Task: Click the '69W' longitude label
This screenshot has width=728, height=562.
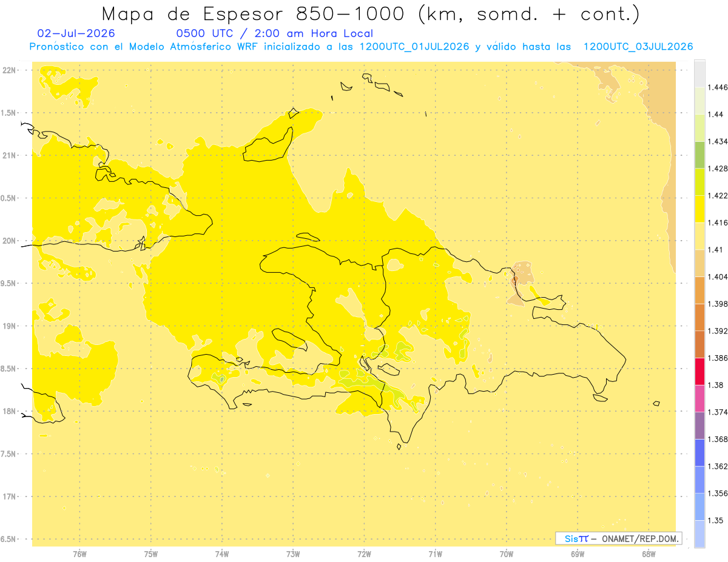Action: tap(578, 554)
